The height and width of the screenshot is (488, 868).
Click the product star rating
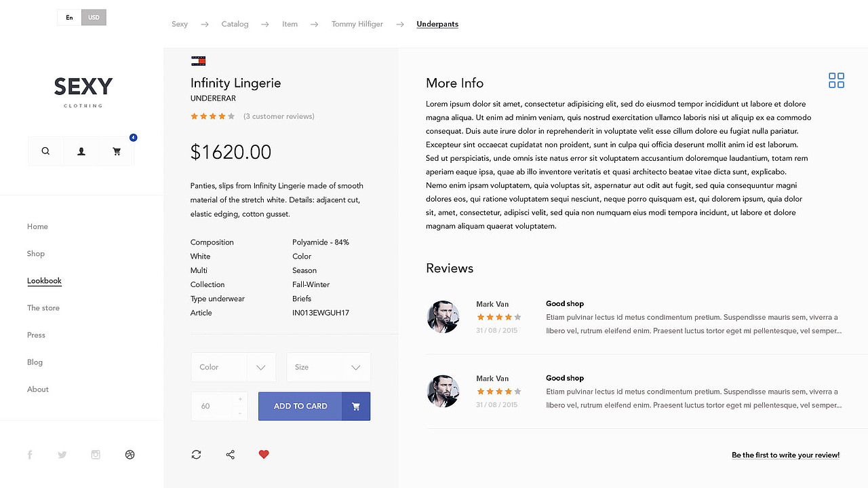pos(212,117)
